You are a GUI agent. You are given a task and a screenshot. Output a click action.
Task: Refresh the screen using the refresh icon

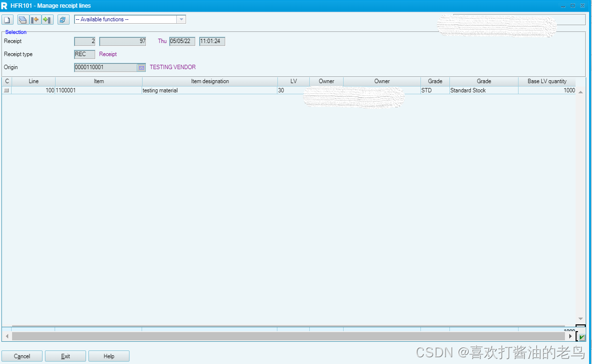click(62, 19)
